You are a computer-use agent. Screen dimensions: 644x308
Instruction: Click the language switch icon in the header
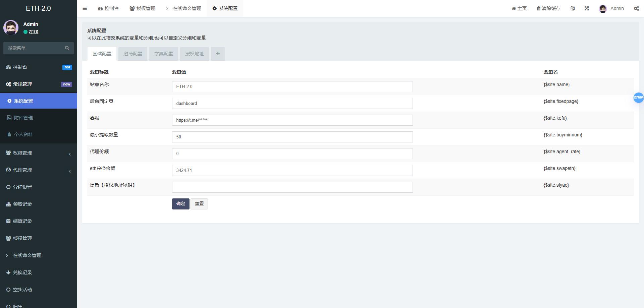coord(573,8)
